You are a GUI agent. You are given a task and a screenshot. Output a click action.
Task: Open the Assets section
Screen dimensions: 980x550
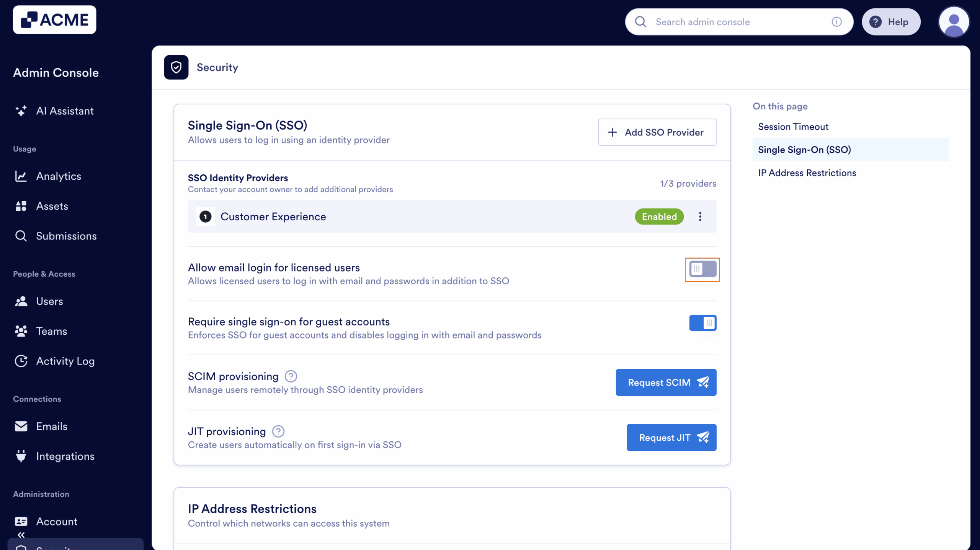point(52,206)
